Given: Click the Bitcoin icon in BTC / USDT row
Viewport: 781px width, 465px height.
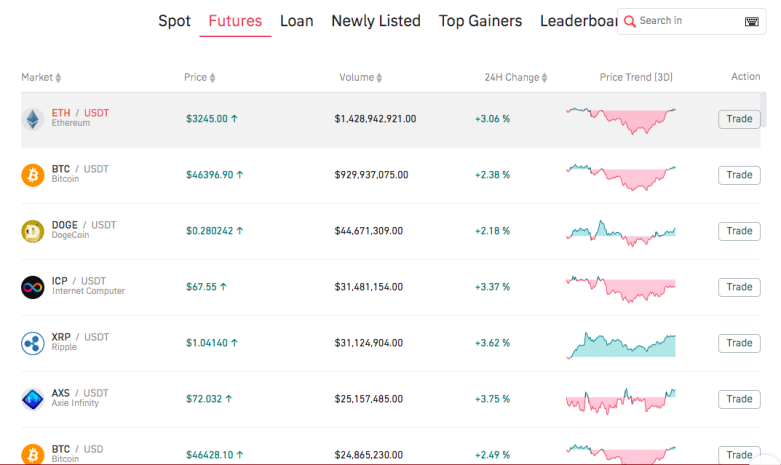Looking at the screenshot, I should (33, 175).
